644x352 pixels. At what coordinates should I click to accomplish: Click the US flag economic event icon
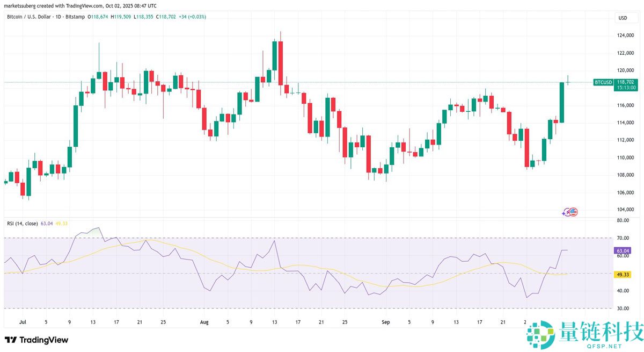coord(573,212)
